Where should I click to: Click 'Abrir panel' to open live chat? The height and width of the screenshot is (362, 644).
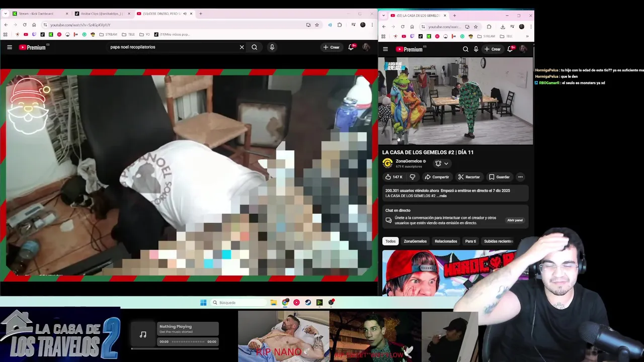point(515,220)
